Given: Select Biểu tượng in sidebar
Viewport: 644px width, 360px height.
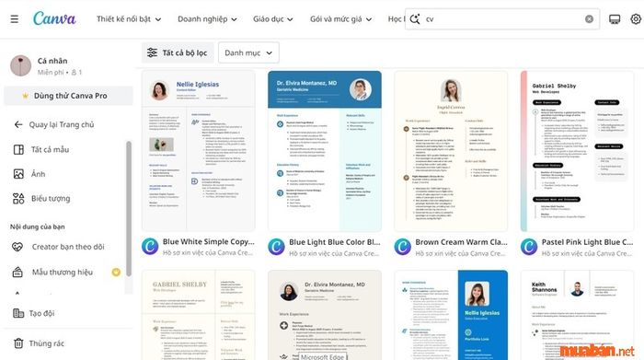Looking at the screenshot, I should (x=51, y=199).
